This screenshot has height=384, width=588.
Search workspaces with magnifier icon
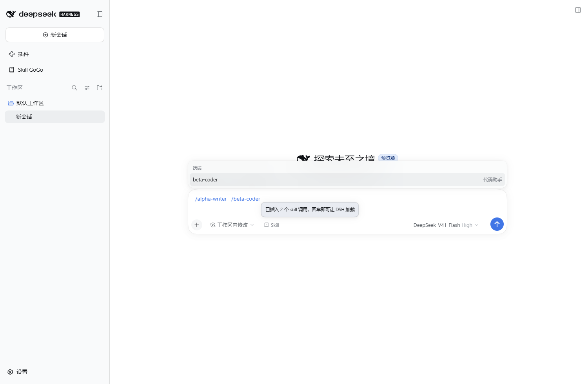tap(74, 88)
